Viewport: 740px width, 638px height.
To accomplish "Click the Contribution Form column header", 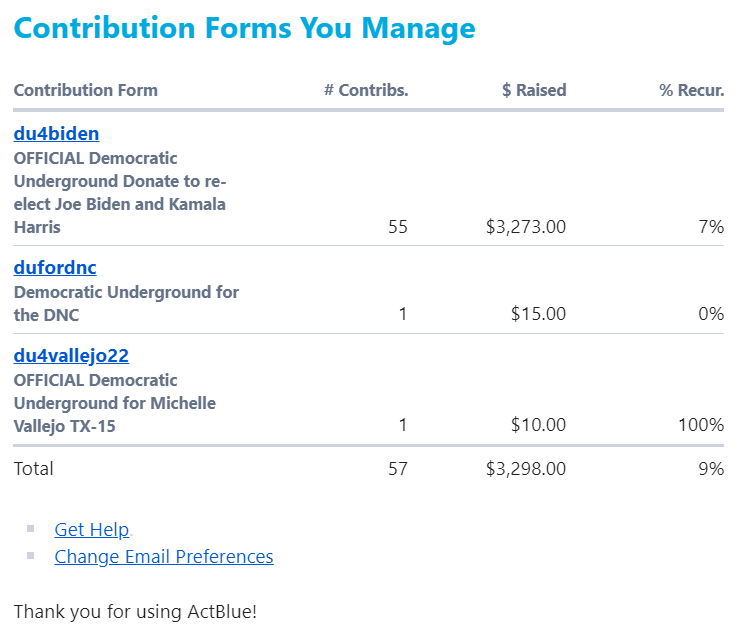I will point(86,90).
